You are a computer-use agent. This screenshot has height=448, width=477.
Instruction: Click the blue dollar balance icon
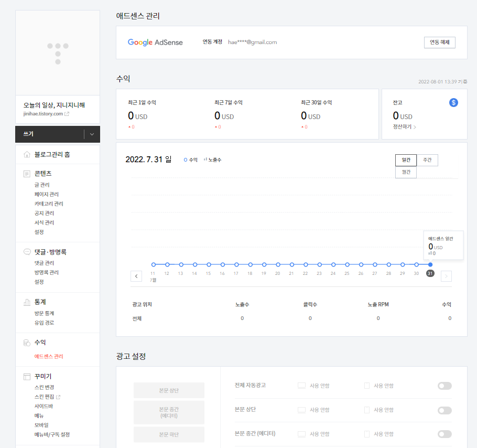click(x=453, y=103)
